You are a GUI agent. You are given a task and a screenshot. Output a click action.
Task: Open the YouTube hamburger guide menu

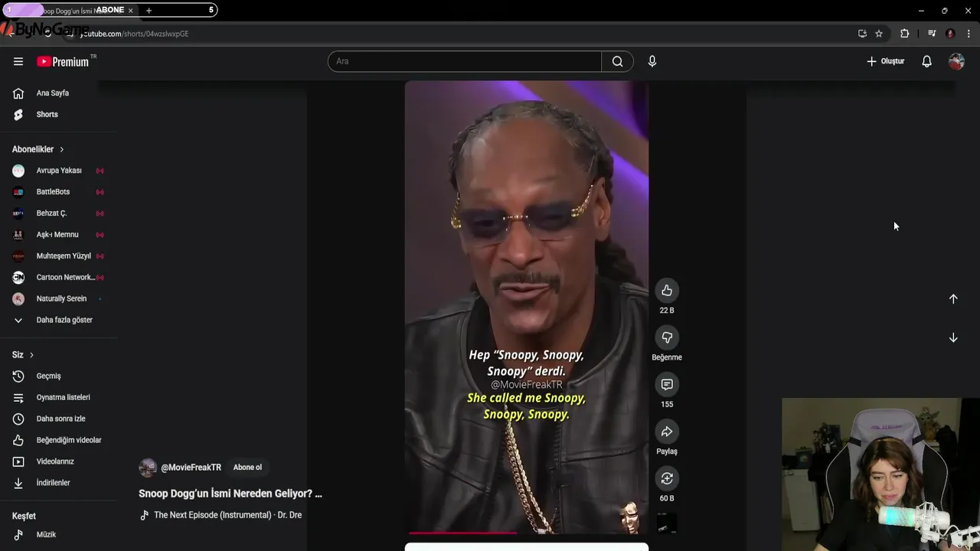pos(18,61)
